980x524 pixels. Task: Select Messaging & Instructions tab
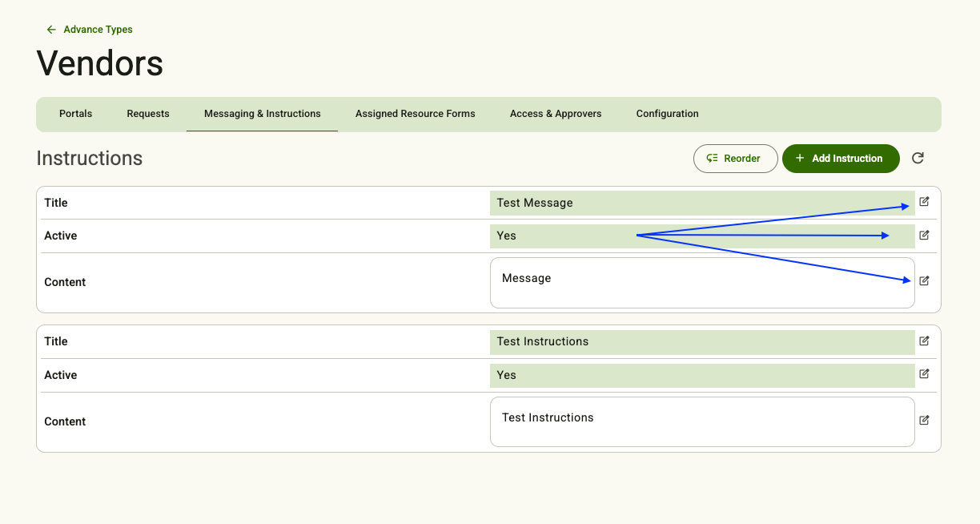pyautogui.click(x=263, y=114)
